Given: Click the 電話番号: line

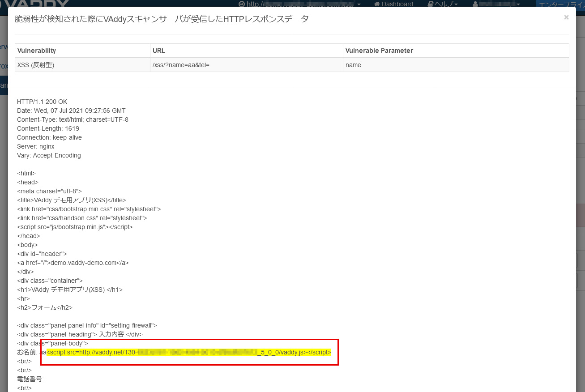Looking at the screenshot, I should click(30, 379).
